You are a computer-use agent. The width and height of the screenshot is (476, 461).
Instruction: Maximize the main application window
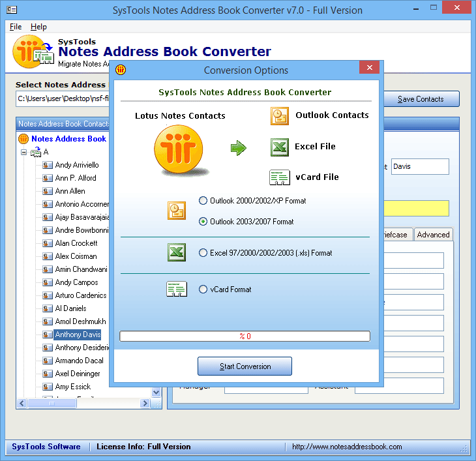(434, 8)
